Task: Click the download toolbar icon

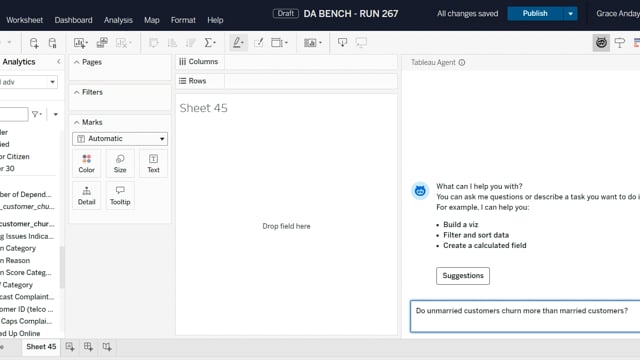Action: [x=342, y=43]
